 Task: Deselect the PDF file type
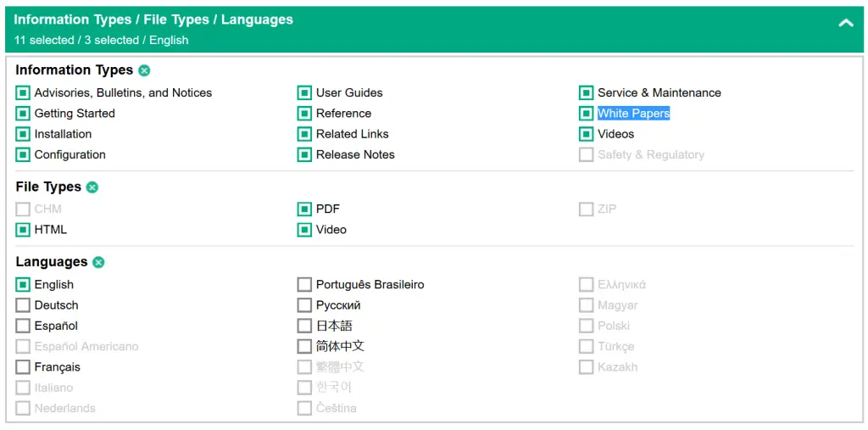point(304,209)
